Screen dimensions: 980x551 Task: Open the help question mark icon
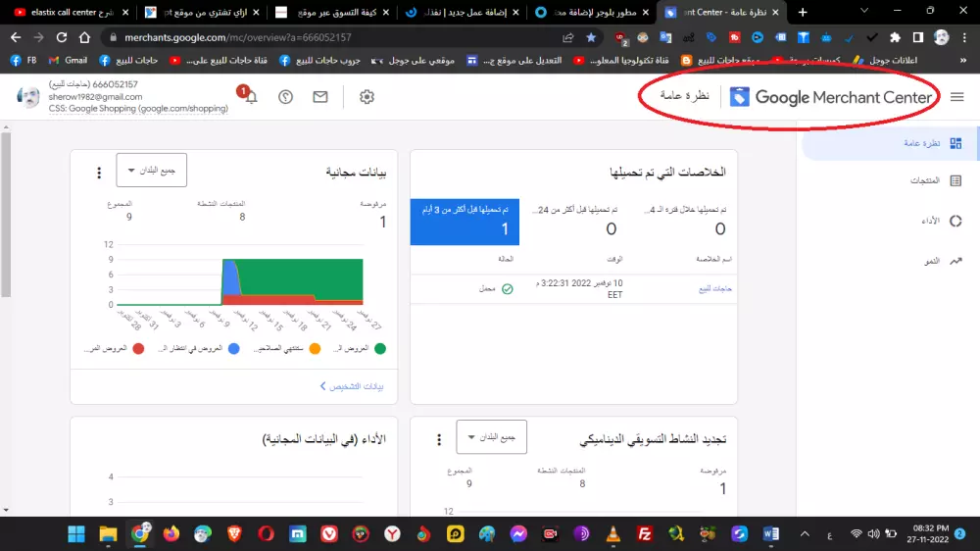click(285, 96)
